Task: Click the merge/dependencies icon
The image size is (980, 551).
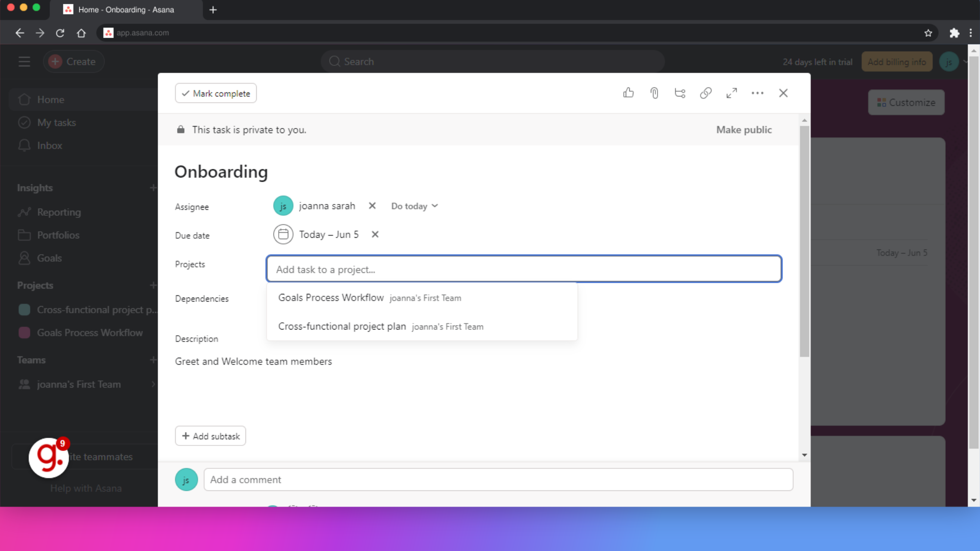Action: [x=680, y=93]
